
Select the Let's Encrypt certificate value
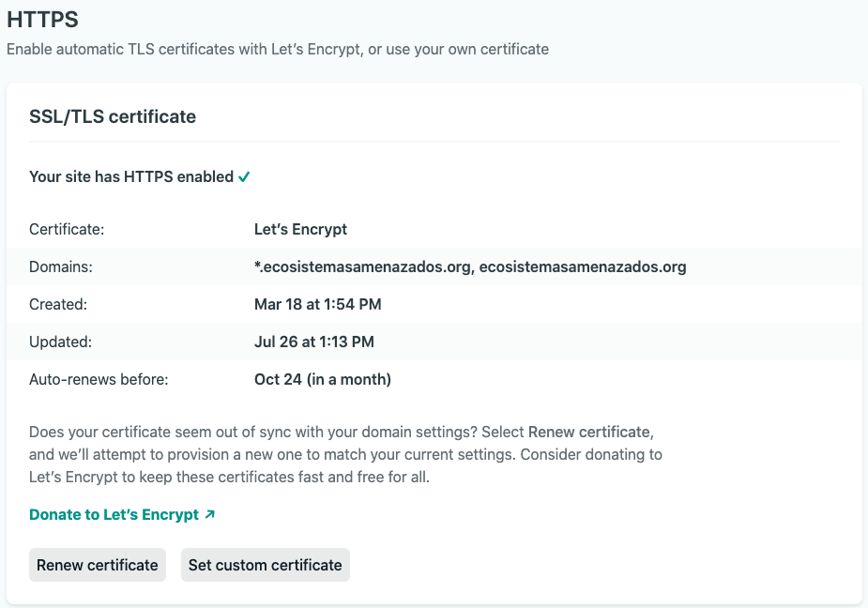[x=300, y=229]
